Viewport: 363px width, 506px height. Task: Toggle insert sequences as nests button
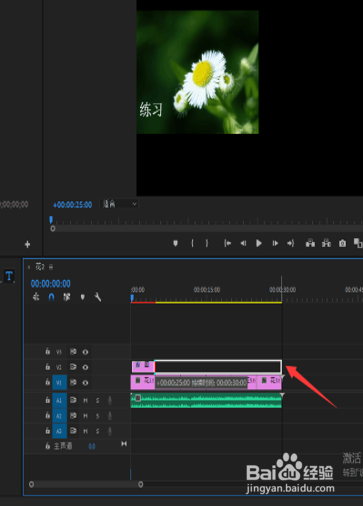[36, 297]
